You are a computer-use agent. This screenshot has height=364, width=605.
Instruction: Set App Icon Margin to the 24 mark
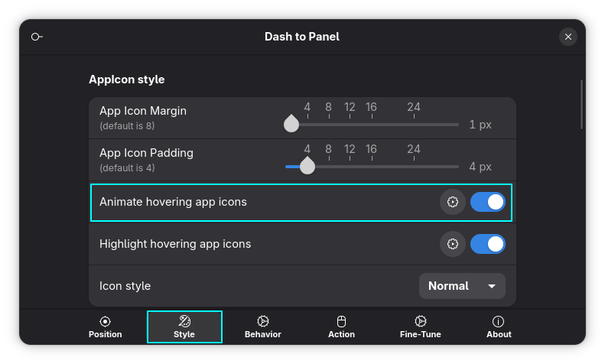(414, 125)
